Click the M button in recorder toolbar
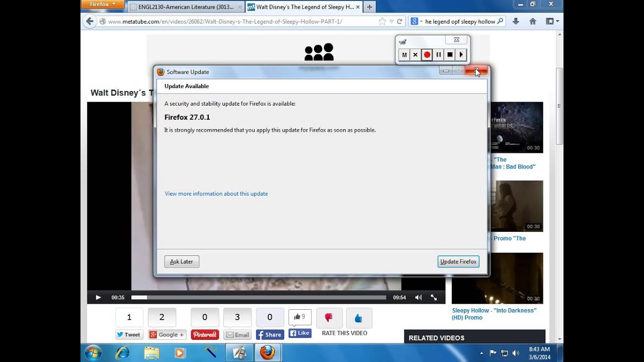 [x=404, y=55]
